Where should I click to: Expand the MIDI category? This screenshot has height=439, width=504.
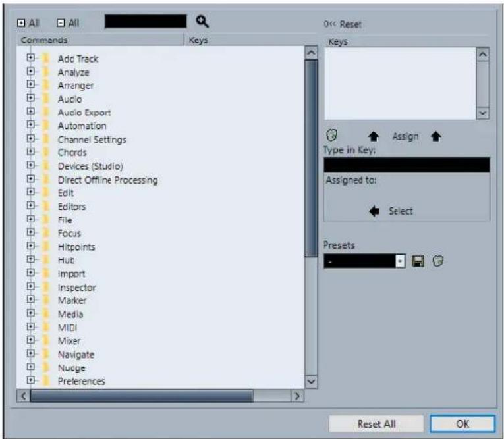pos(30,326)
